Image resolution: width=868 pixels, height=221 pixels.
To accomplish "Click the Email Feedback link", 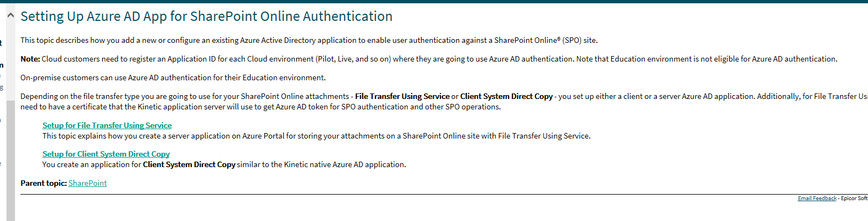I will (x=817, y=198).
